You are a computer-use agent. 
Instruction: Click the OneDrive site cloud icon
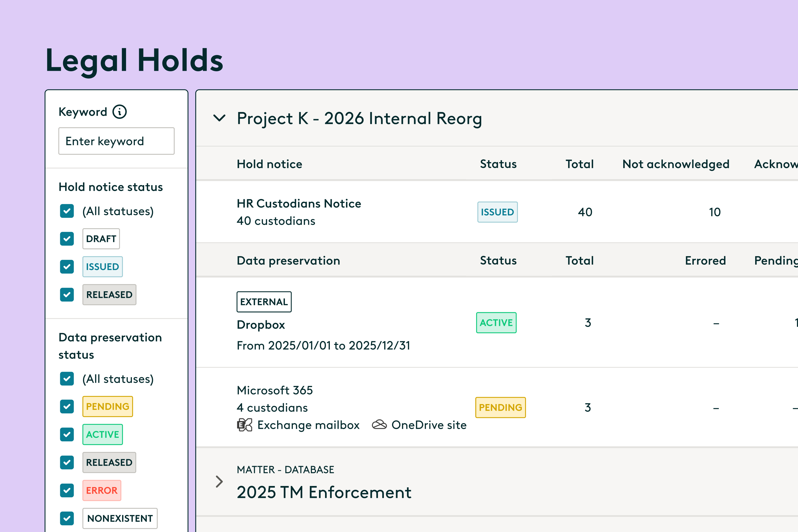(379, 425)
